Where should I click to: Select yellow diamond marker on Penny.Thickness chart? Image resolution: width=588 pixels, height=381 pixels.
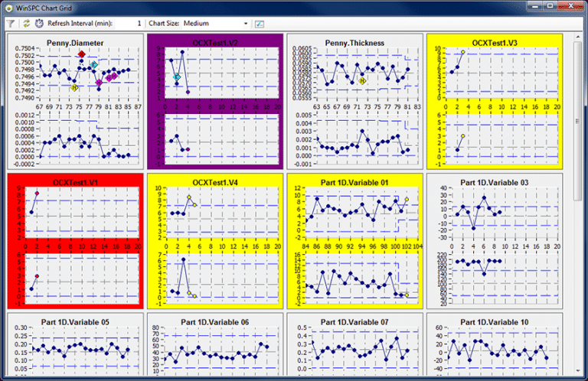362,80
